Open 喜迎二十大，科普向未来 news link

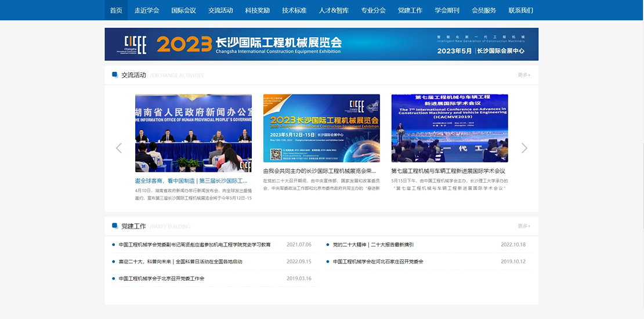(x=180, y=262)
